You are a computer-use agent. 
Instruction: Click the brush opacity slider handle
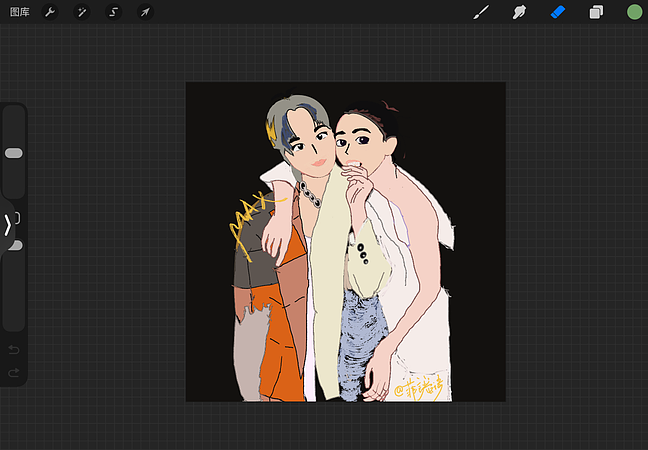point(16,245)
